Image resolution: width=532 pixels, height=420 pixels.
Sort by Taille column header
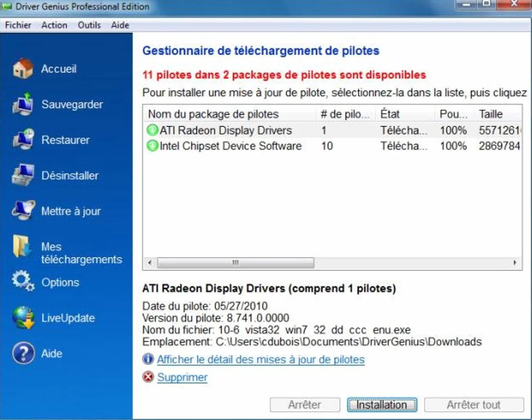click(498, 114)
